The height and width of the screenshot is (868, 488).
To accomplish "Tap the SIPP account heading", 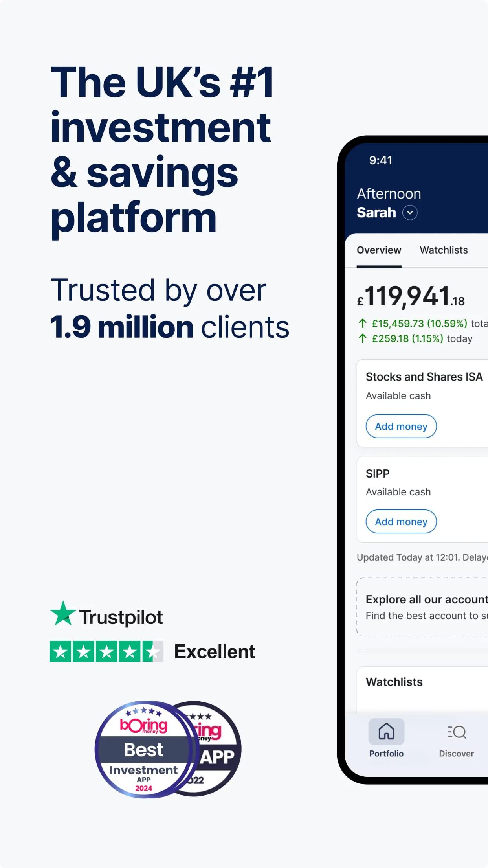I will pos(378,473).
